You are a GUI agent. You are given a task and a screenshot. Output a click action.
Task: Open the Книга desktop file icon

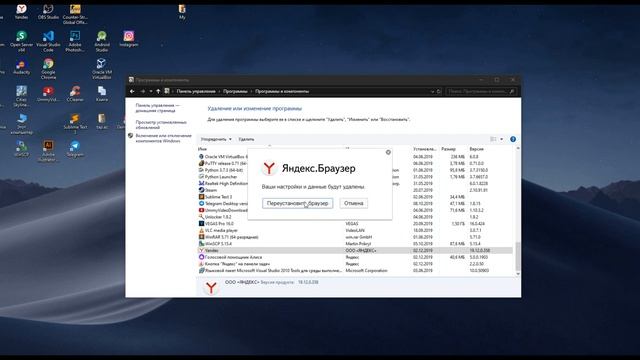102,94
